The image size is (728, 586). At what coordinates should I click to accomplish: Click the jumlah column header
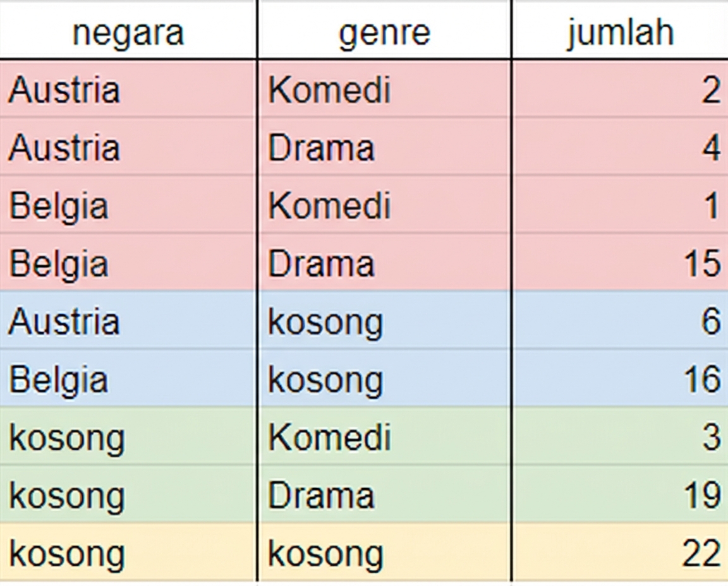pyautogui.click(x=620, y=32)
